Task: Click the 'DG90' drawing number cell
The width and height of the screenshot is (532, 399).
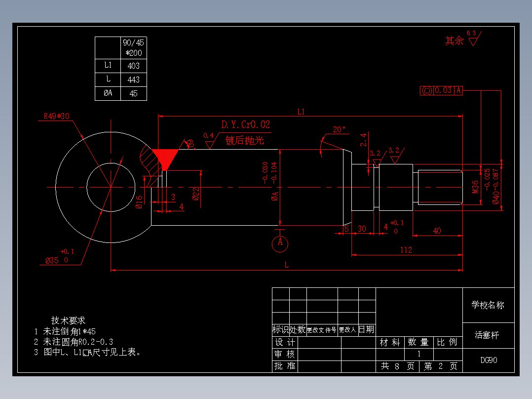Action: 489,360
